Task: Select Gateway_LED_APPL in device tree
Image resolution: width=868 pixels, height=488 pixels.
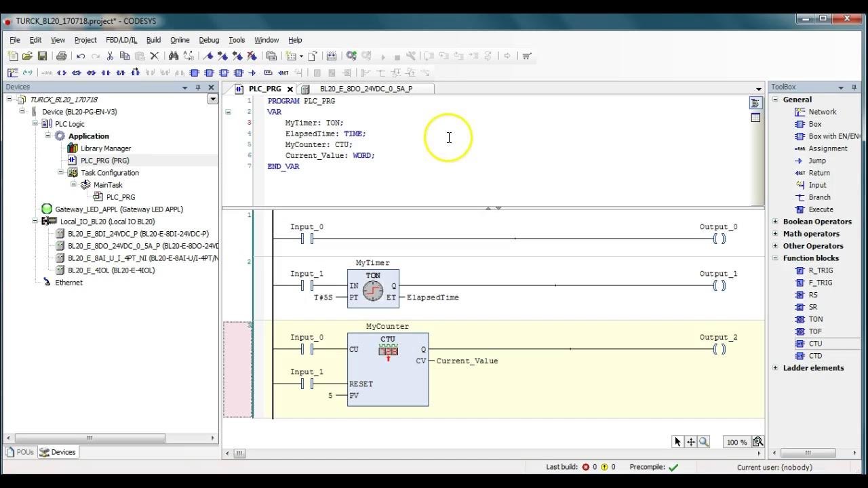Action: click(119, 209)
